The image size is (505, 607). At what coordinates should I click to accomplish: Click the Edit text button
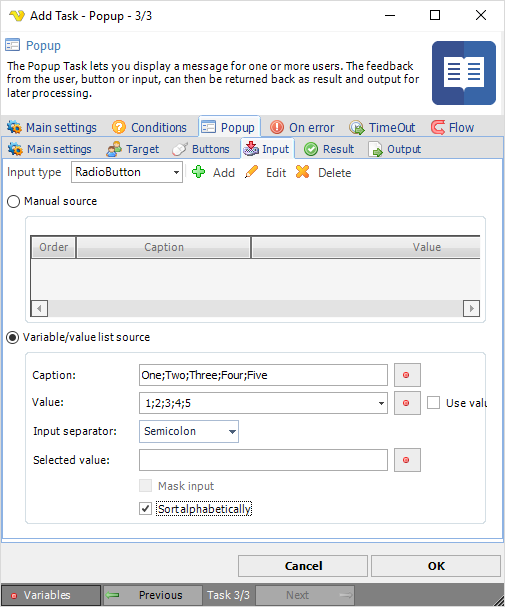(276, 173)
